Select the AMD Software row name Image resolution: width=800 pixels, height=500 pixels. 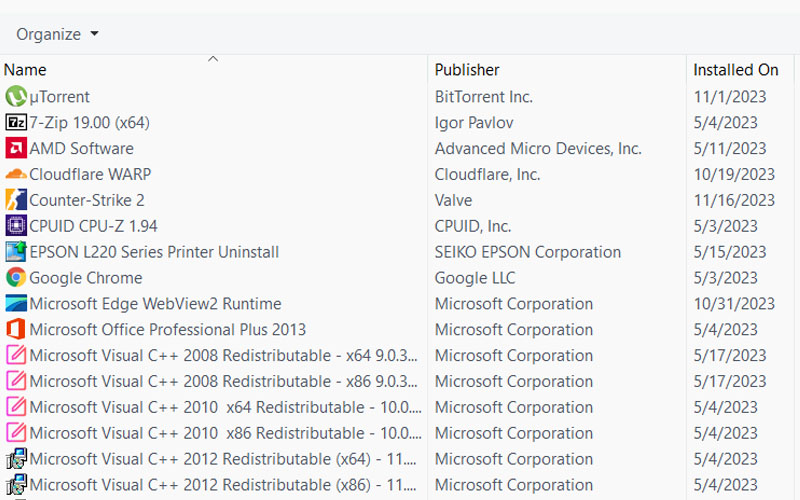pyautogui.click(x=82, y=148)
